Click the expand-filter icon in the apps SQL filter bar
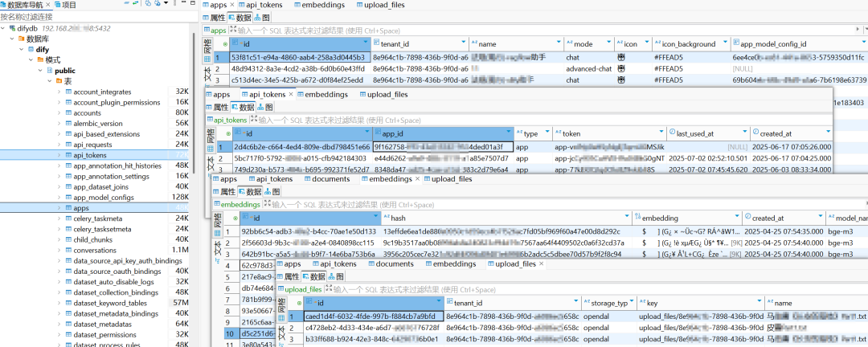The image size is (868, 347). tap(233, 31)
